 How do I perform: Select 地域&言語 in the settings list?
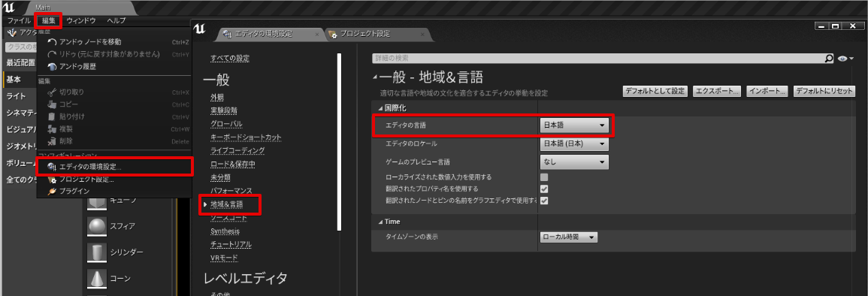(x=226, y=204)
